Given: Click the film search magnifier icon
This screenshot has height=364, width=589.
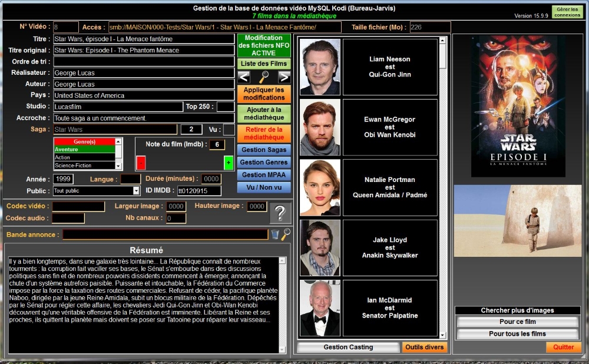Looking at the screenshot, I should pos(264,77).
